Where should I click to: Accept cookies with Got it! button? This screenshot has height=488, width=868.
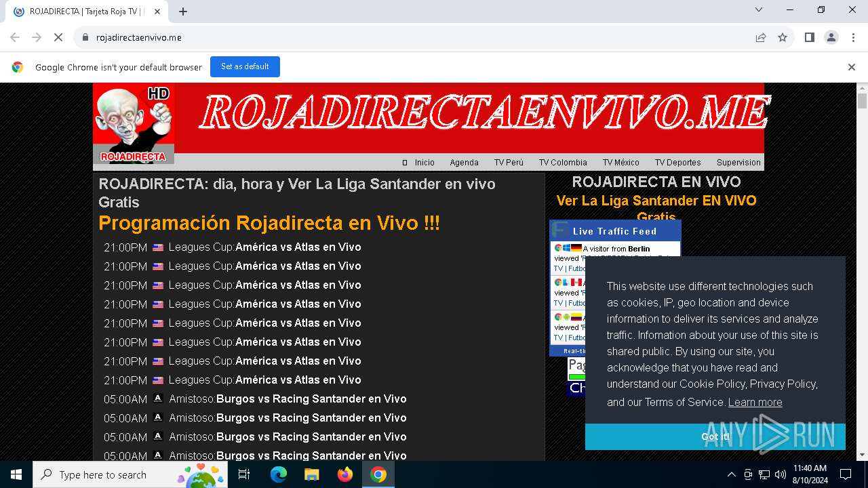[715, 436]
